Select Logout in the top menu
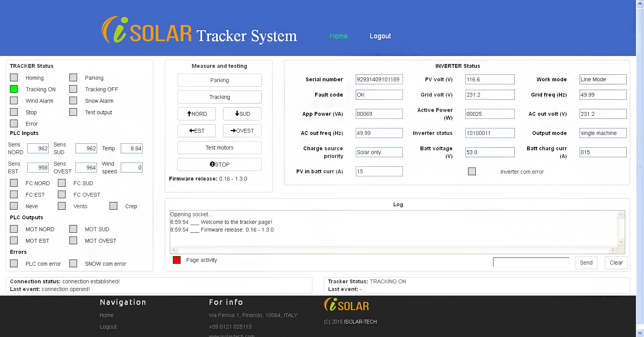This screenshot has width=644, height=337. pyautogui.click(x=380, y=36)
